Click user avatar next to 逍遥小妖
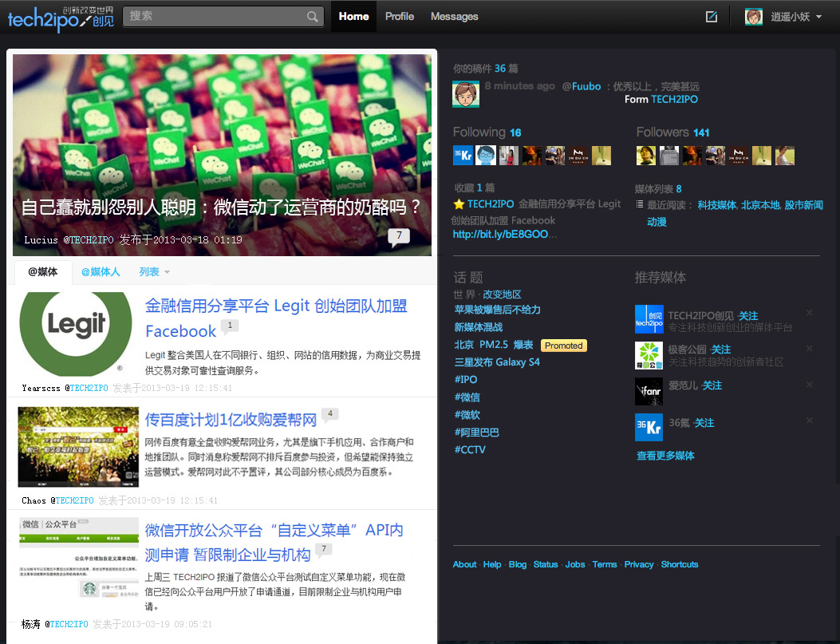This screenshot has height=644, width=840. [754, 17]
